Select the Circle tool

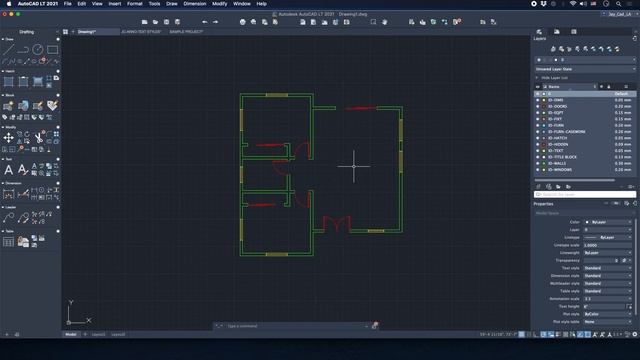[x=38, y=50]
